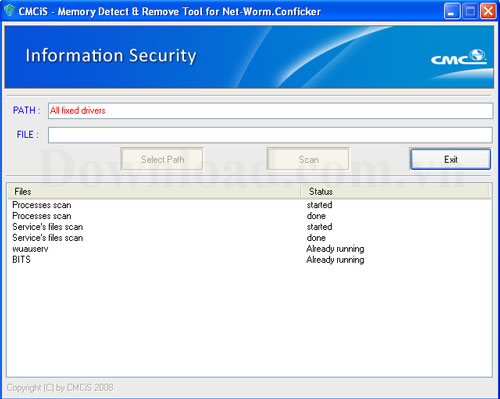Maximize the CMCiS window
The image size is (500, 399).
pos(470,12)
